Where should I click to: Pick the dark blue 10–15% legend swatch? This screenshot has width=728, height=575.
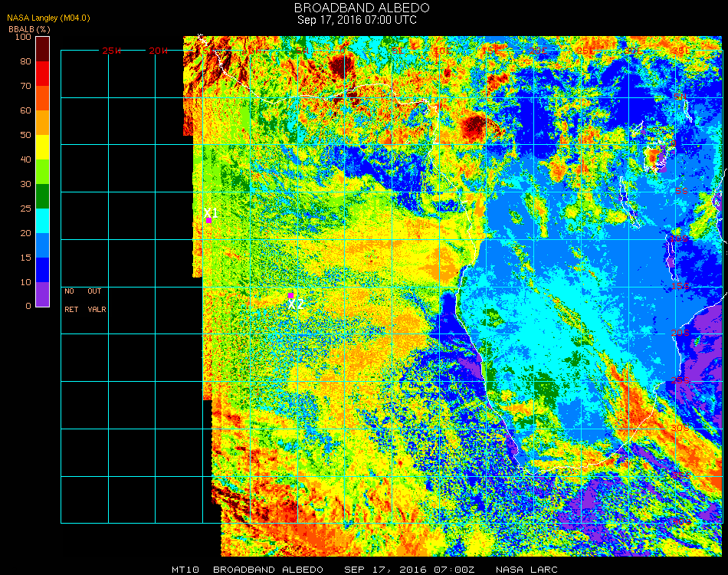42,270
